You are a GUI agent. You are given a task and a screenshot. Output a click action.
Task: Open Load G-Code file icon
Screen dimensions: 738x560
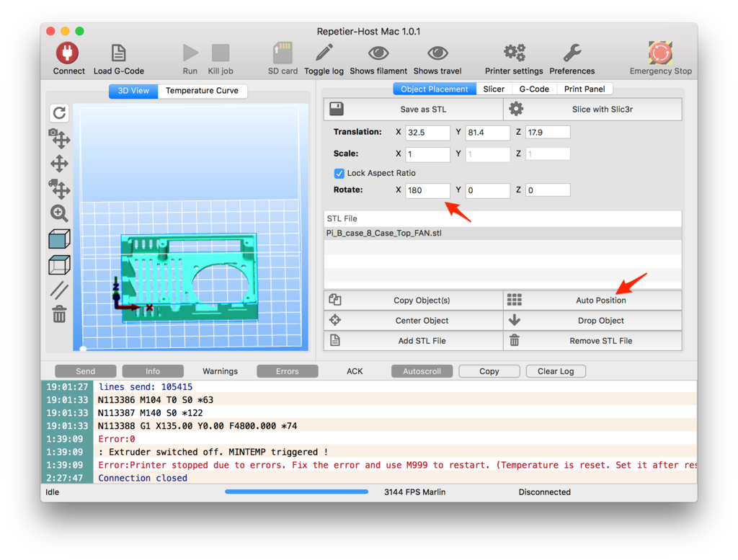118,53
